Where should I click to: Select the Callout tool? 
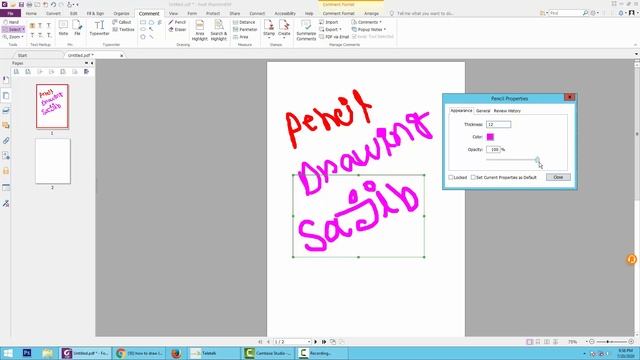click(x=122, y=22)
